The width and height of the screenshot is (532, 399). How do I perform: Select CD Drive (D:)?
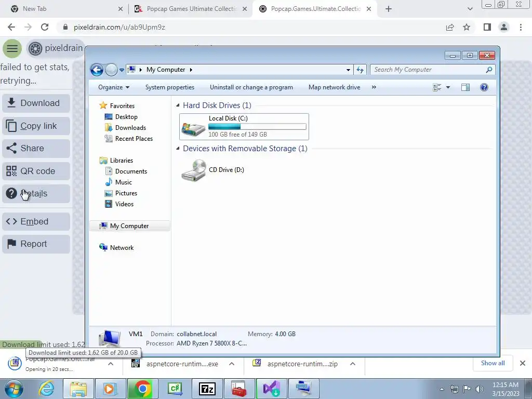click(212, 170)
